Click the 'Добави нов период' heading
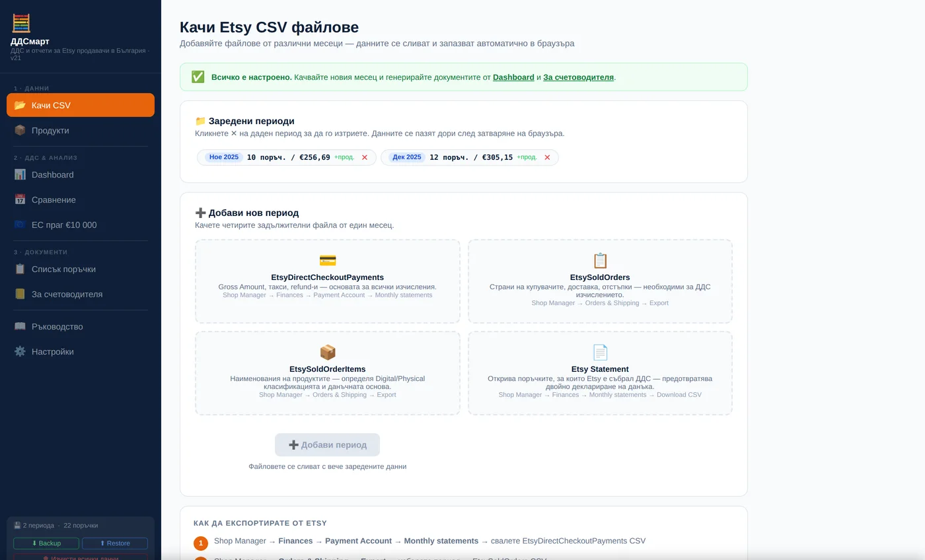 tap(247, 213)
